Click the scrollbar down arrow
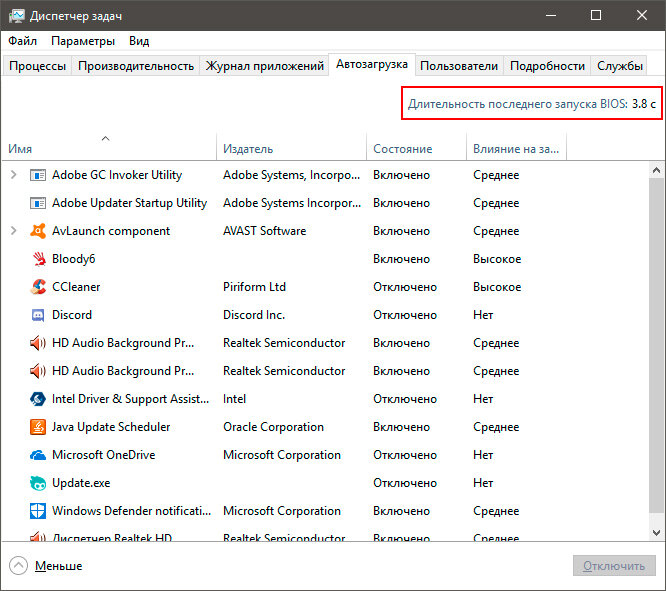Viewport: 666px width, 591px height. click(656, 533)
